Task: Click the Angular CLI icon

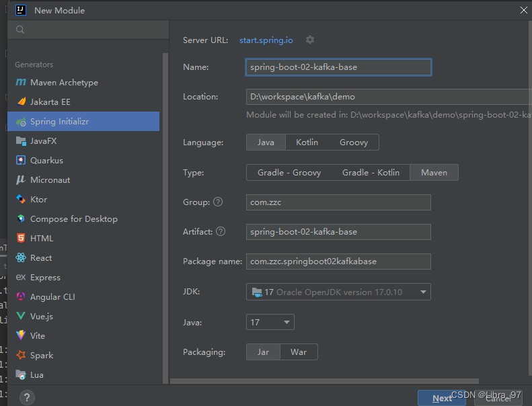Action: 21,296
